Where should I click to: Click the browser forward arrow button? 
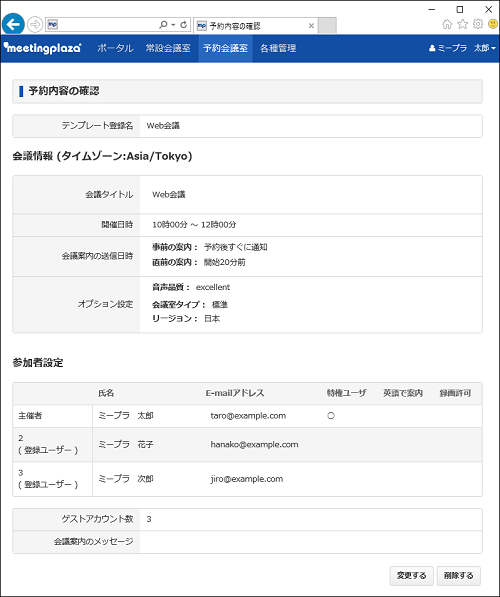point(35,25)
